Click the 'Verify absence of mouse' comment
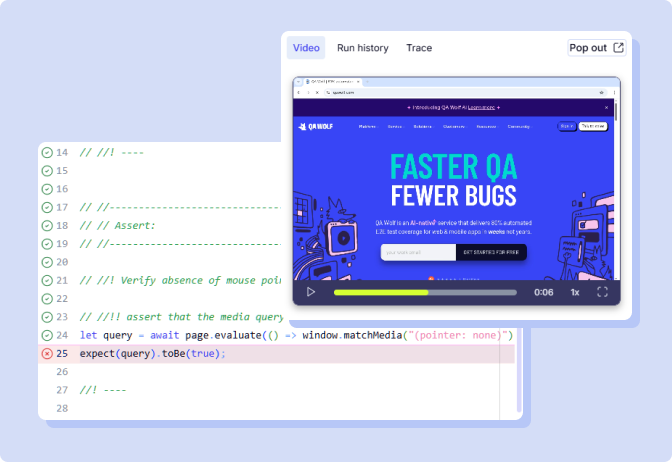 click(180, 280)
